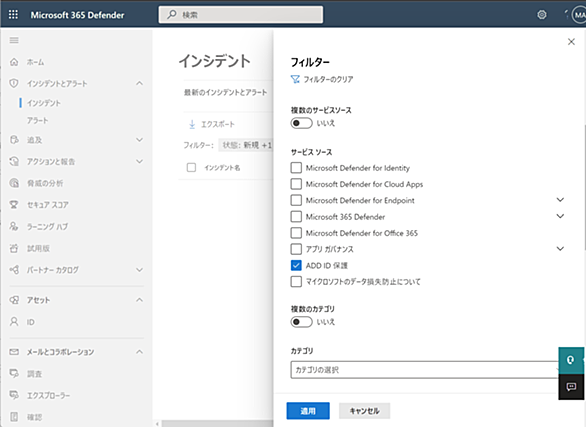This screenshot has width=586, height=427.
Task: Open the app launcher waffle icon
Action: pyautogui.click(x=13, y=15)
